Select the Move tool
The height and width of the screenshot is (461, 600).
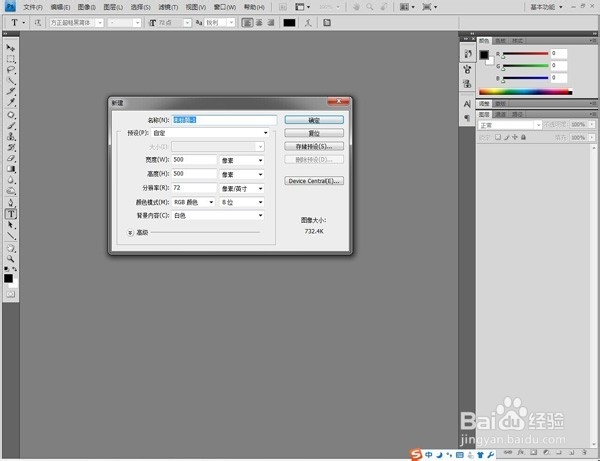click(10, 48)
